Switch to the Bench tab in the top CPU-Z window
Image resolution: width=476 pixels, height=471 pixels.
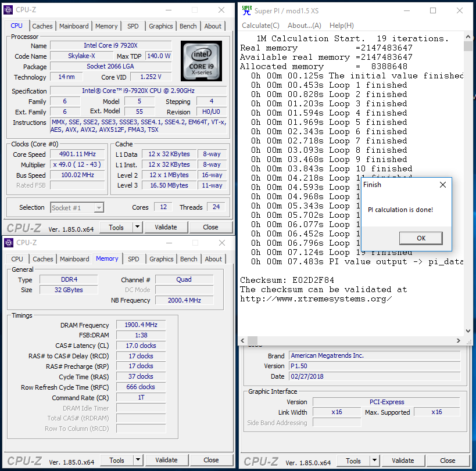click(x=188, y=26)
